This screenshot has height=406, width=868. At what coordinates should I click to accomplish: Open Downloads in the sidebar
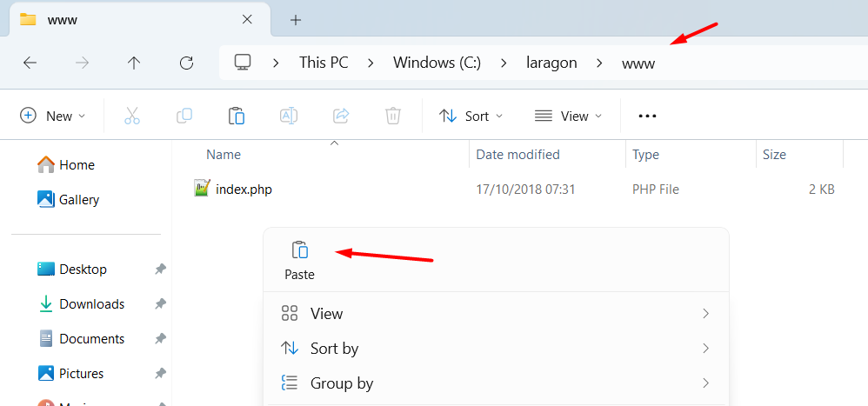[x=91, y=304]
